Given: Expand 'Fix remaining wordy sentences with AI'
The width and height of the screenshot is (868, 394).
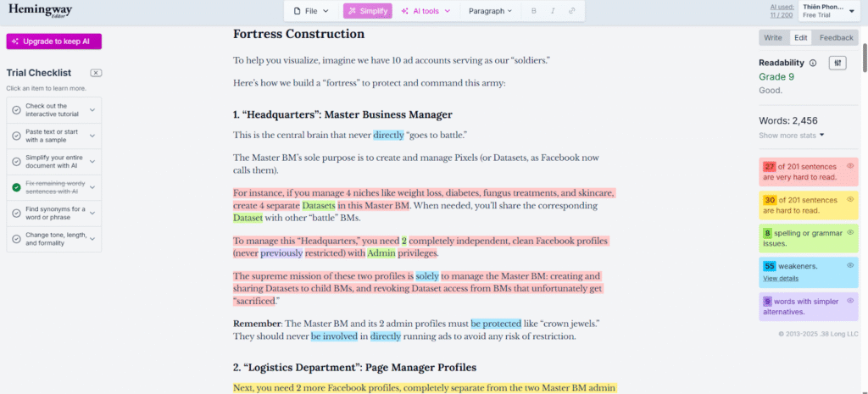Looking at the screenshot, I should pyautogui.click(x=92, y=187).
